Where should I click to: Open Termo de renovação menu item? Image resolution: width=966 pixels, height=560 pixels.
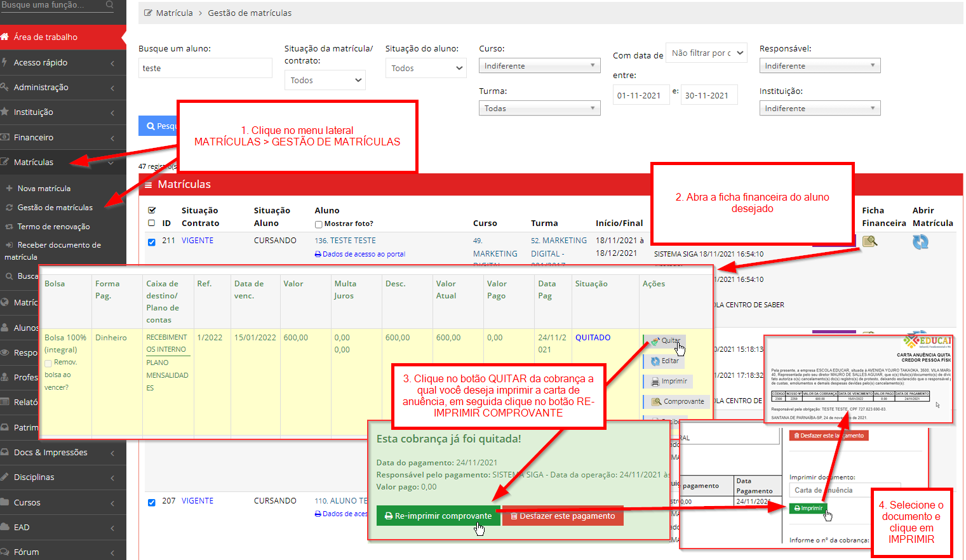pyautogui.click(x=53, y=227)
